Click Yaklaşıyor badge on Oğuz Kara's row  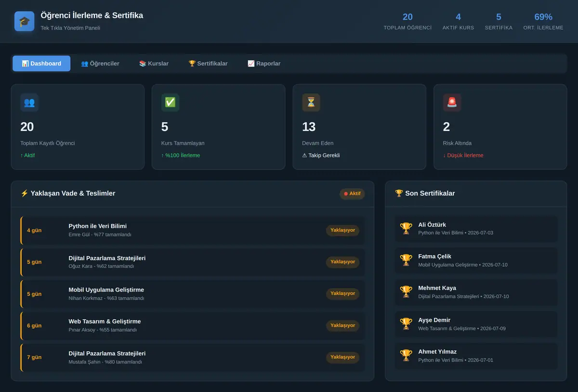pyautogui.click(x=342, y=262)
